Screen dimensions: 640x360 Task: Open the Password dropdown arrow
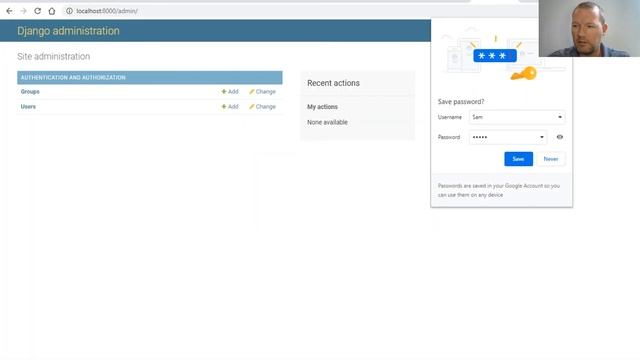point(542,137)
